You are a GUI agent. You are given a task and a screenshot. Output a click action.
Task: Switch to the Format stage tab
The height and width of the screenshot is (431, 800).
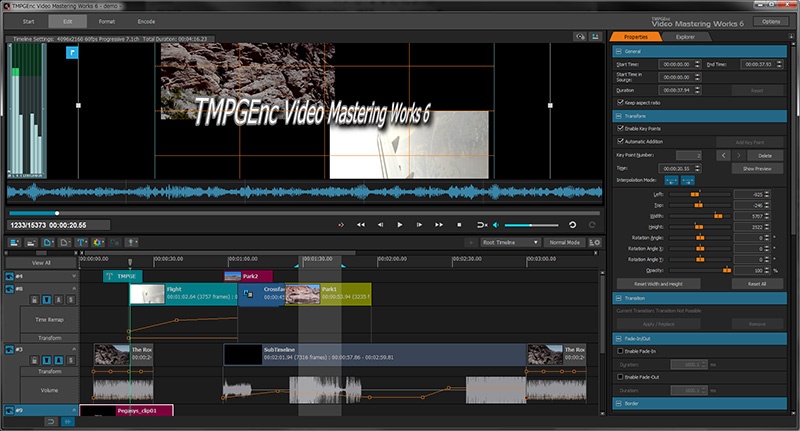107,21
